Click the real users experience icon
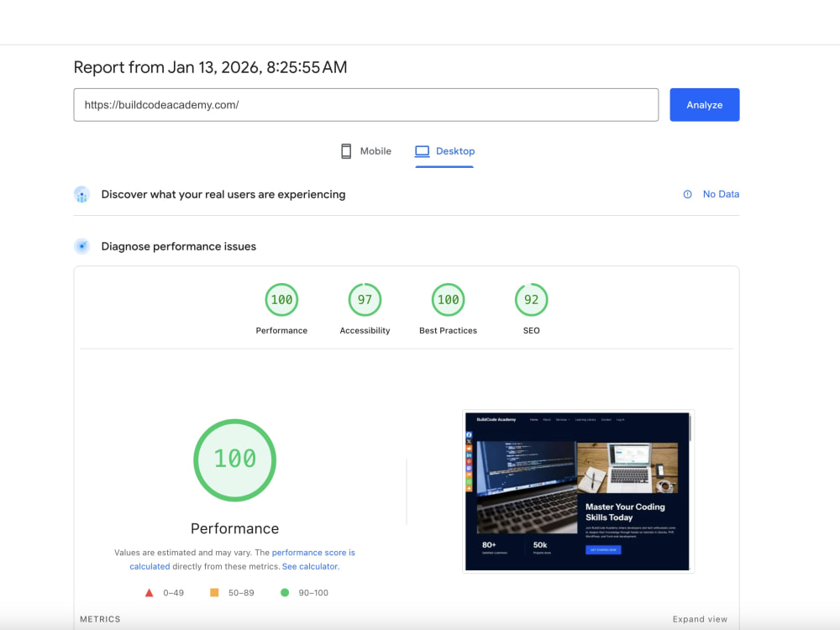Screen dimensions: 840x630 coord(82,195)
